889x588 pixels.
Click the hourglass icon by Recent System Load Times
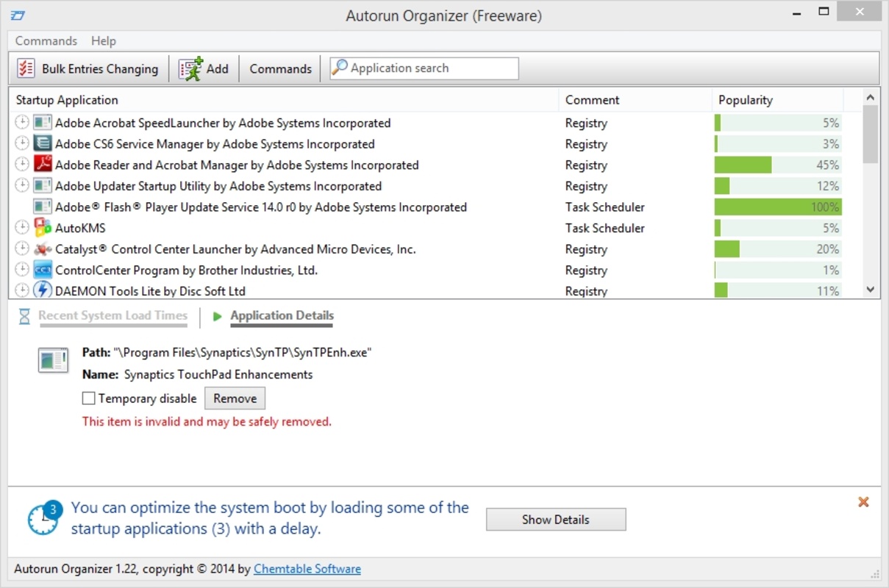pos(24,317)
